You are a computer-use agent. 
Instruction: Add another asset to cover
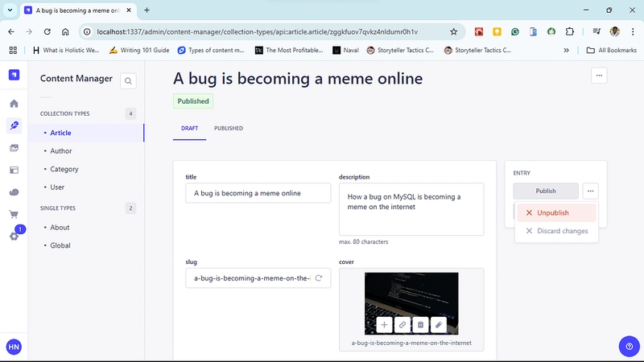(x=384, y=325)
